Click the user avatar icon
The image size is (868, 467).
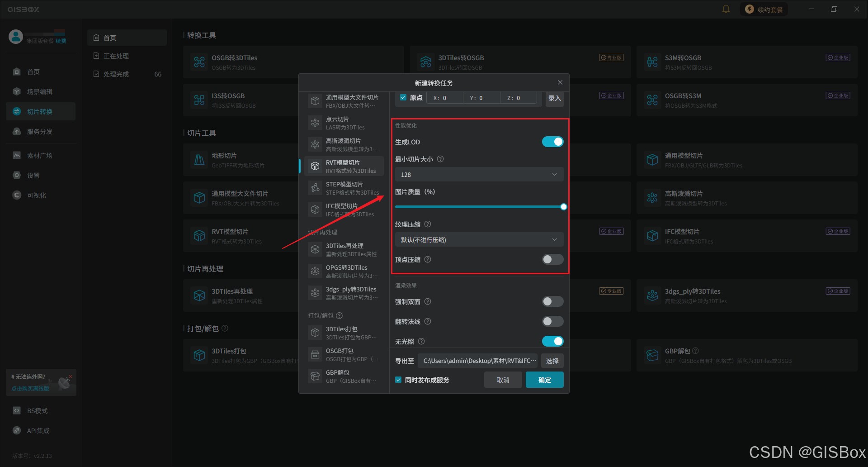click(x=16, y=37)
